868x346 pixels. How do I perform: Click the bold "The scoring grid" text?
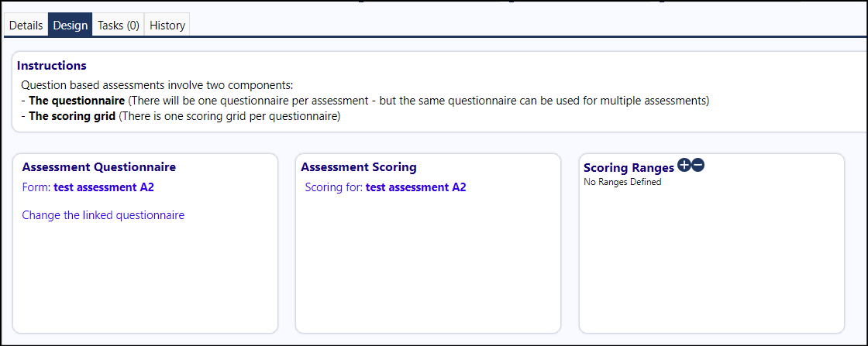(72, 117)
